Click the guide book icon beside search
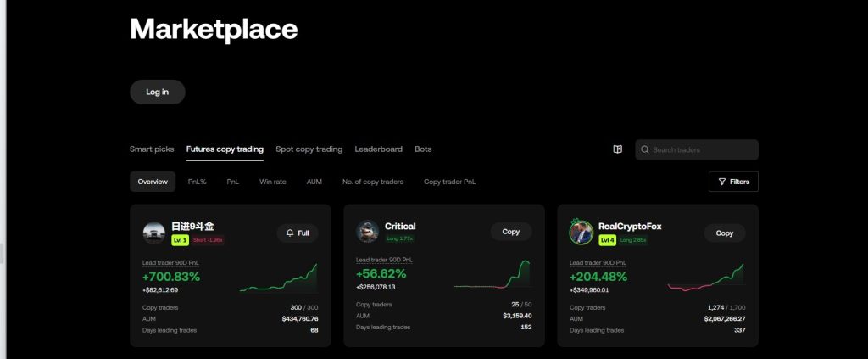This screenshot has width=868, height=359. [618, 149]
